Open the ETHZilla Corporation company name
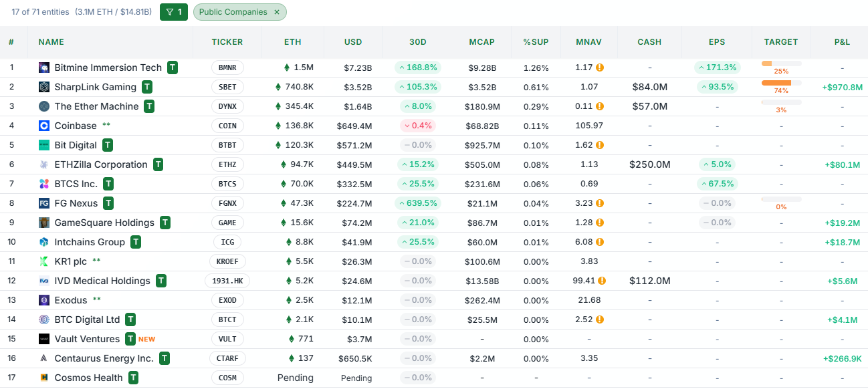Image resolution: width=868 pixels, height=389 pixels. click(x=101, y=164)
